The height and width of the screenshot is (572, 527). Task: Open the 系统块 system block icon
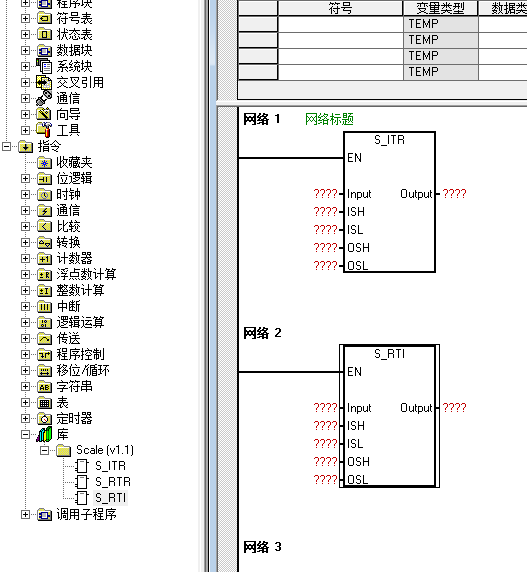click(44, 66)
